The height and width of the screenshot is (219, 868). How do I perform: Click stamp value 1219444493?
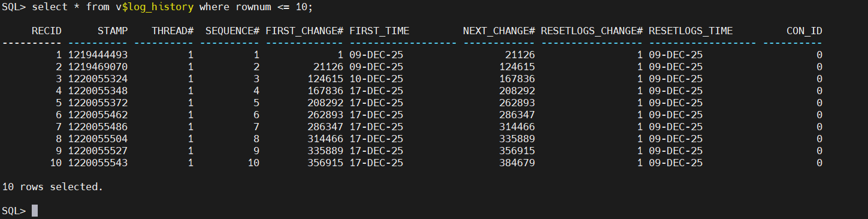pyautogui.click(x=98, y=55)
